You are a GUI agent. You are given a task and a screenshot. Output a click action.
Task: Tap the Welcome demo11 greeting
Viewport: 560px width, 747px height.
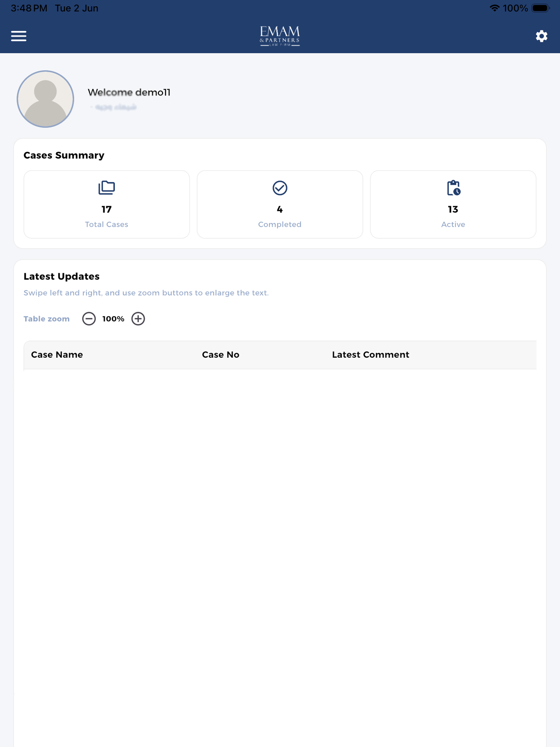tap(129, 92)
